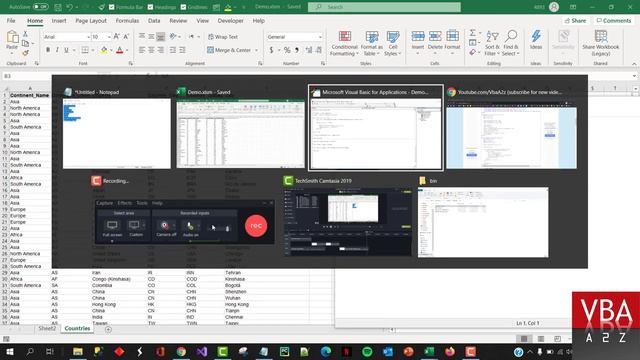
Task: Click the Share button
Action: tap(575, 20)
